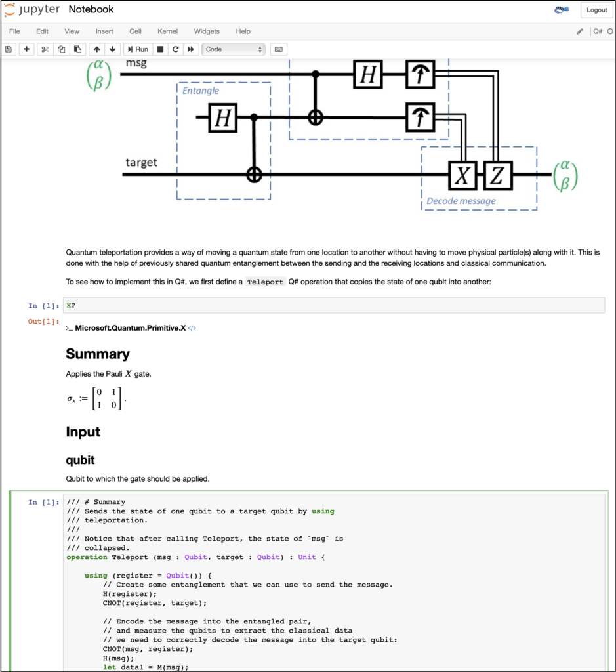Image resolution: width=616 pixels, height=672 pixels.
Task: Click the Input heading in output
Action: (83, 432)
